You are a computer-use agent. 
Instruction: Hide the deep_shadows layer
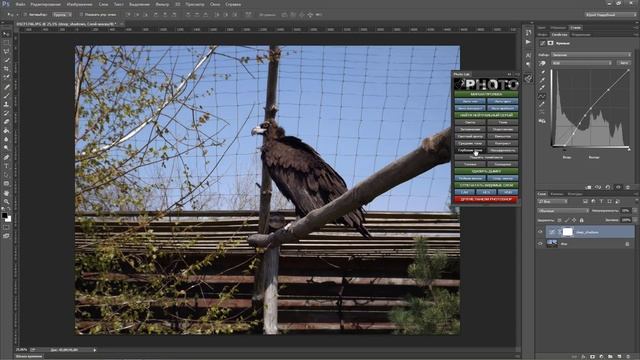[x=540, y=232]
